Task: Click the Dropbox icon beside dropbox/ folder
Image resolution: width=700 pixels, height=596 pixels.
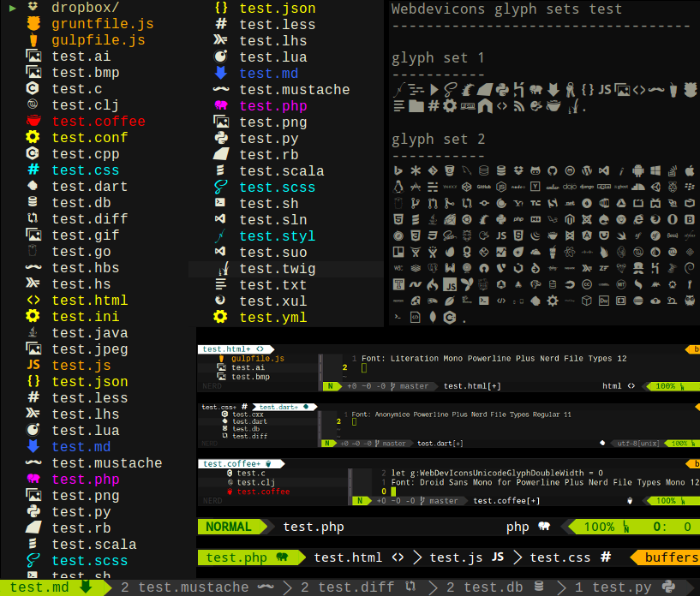Action: (33, 6)
